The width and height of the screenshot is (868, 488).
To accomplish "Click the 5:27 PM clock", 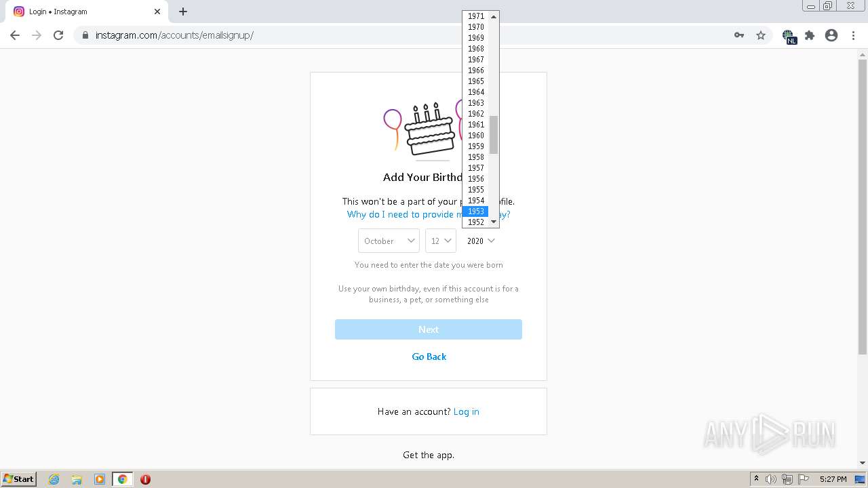I will tap(833, 479).
